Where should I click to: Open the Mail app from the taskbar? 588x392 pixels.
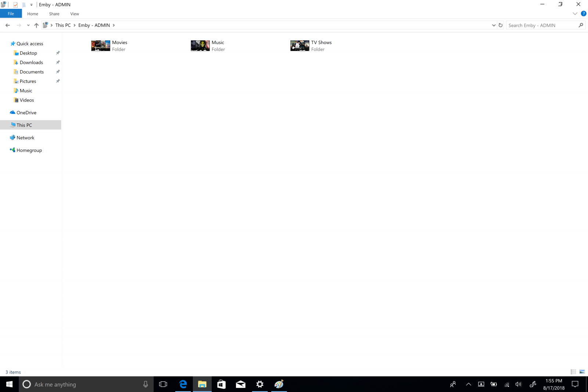pyautogui.click(x=241, y=384)
